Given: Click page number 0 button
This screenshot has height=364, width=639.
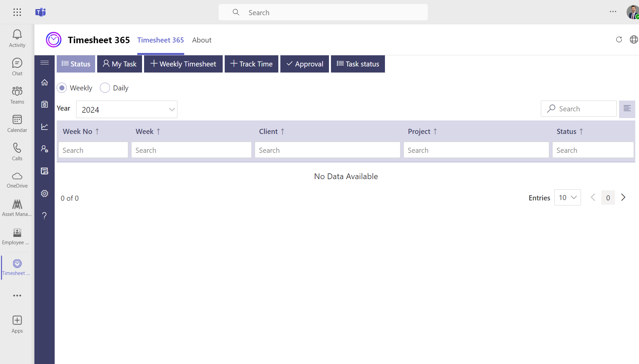Looking at the screenshot, I should coord(608,198).
